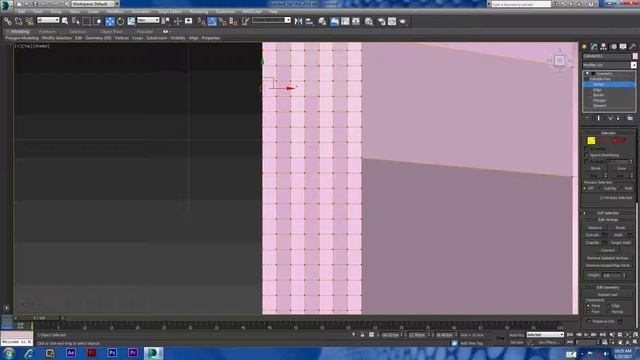This screenshot has width=640, height=360.
Task: Select the Select and Rotate tool
Action: coord(120,21)
